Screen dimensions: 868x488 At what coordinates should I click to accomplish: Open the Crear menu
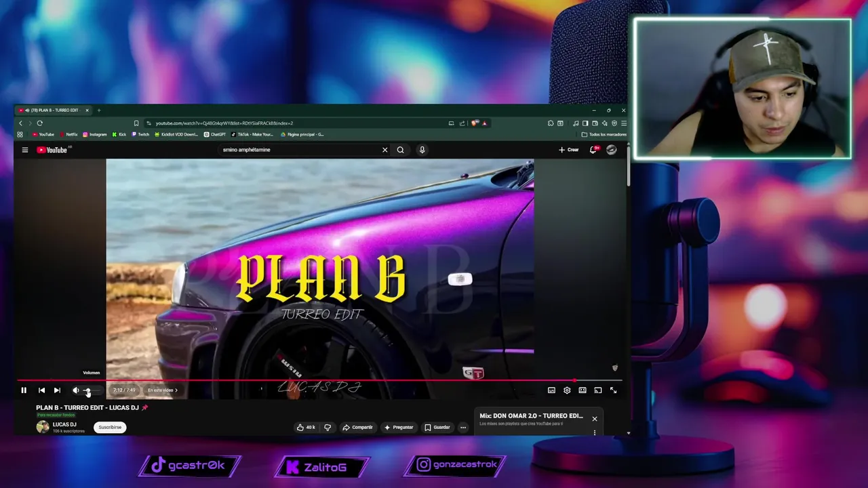569,150
